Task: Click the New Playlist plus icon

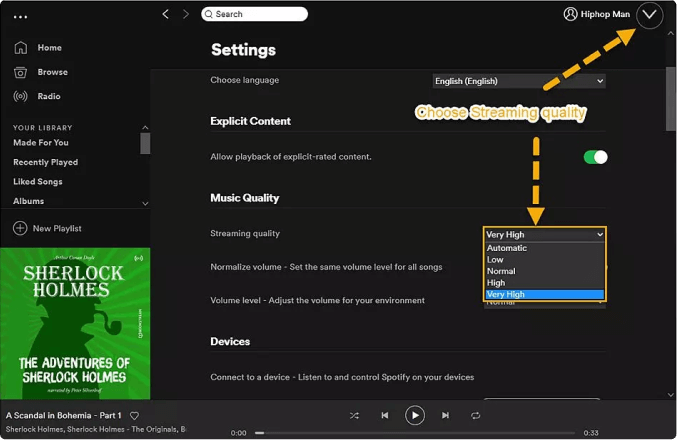Action: point(20,228)
